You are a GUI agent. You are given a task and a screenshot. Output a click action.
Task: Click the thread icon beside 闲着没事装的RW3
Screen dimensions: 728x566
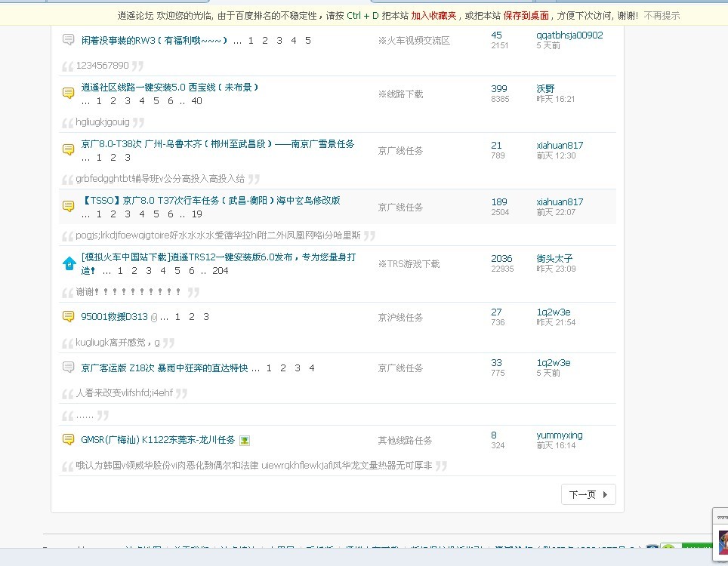[x=69, y=40]
